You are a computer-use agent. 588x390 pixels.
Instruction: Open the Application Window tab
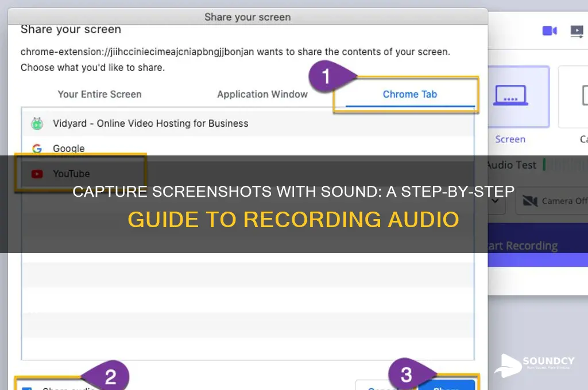click(262, 95)
